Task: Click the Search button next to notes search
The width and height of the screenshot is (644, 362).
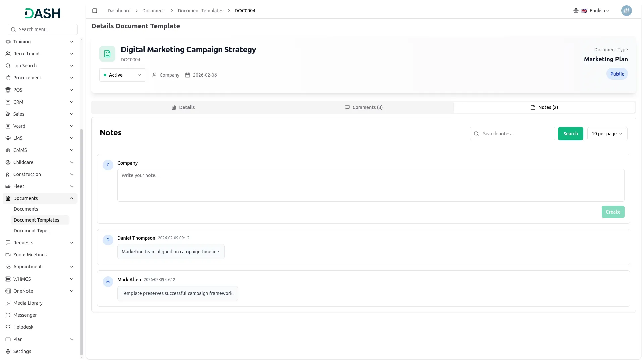Action: point(571,134)
